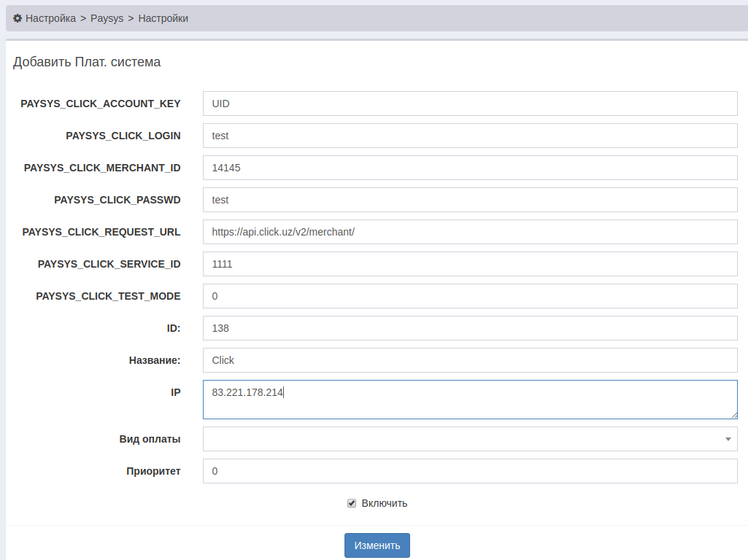The width and height of the screenshot is (748, 560).
Task: Focus the PAYSYS_CLICK_LOGIN input
Action: click(x=470, y=136)
